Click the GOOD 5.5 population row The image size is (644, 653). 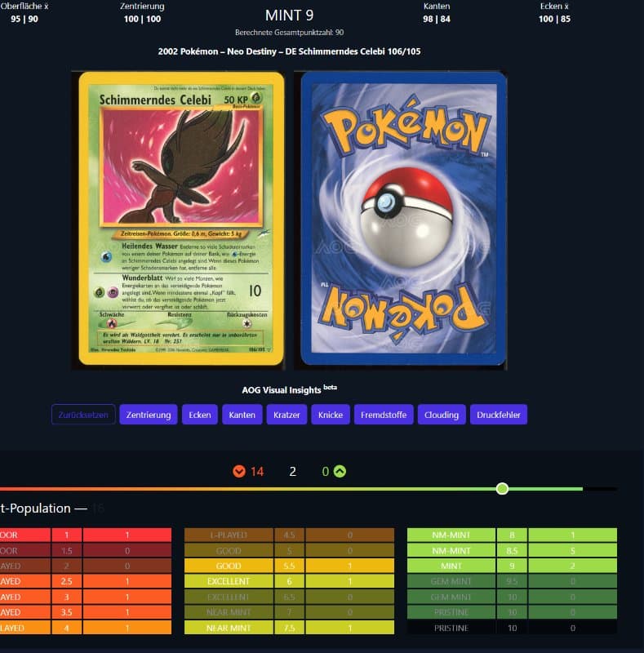click(x=289, y=566)
